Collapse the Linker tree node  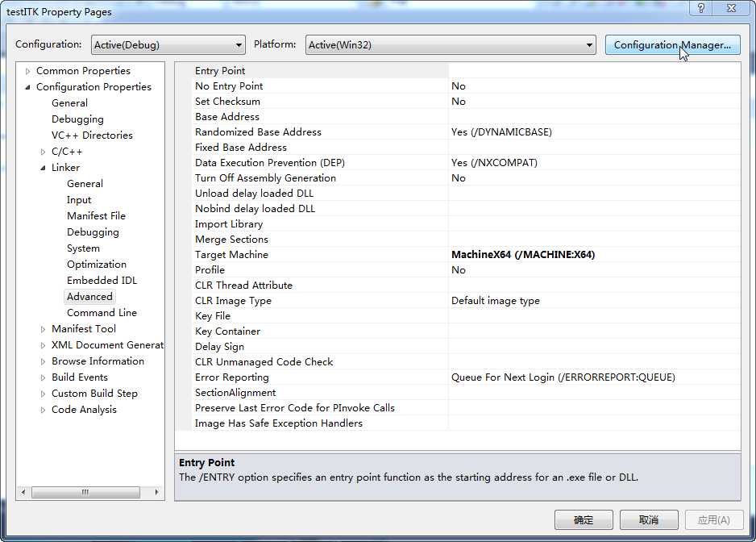43,168
